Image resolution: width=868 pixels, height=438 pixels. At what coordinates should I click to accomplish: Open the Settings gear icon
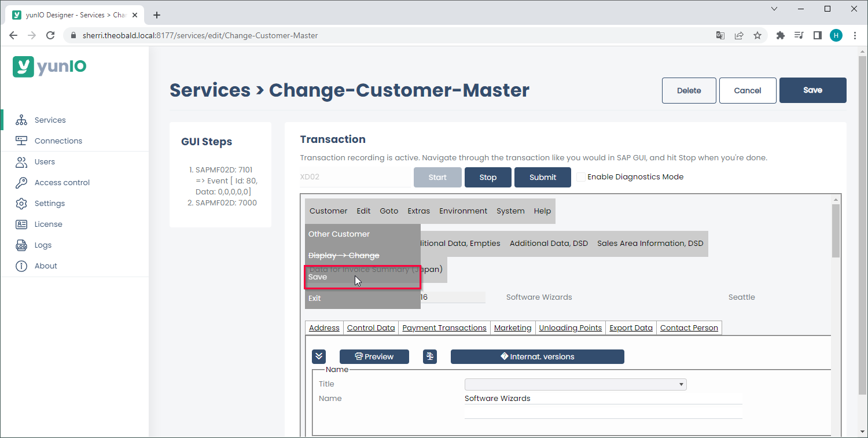tap(21, 204)
